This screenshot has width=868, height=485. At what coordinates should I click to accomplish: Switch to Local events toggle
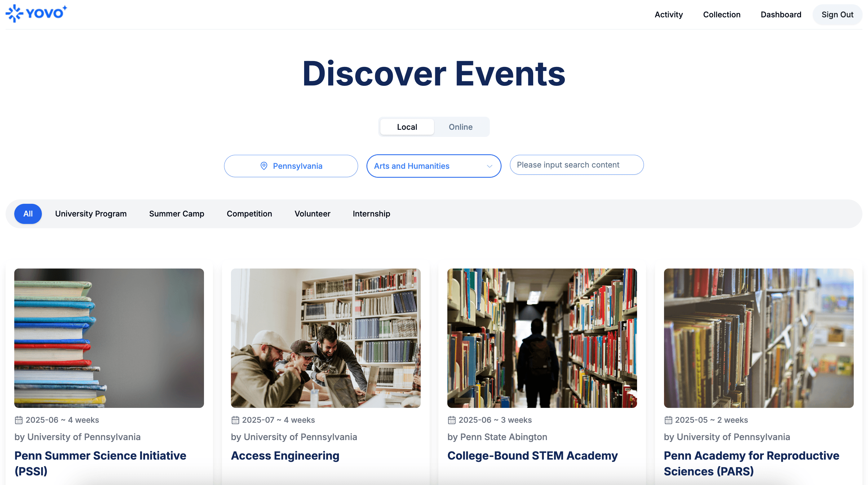pos(407,127)
